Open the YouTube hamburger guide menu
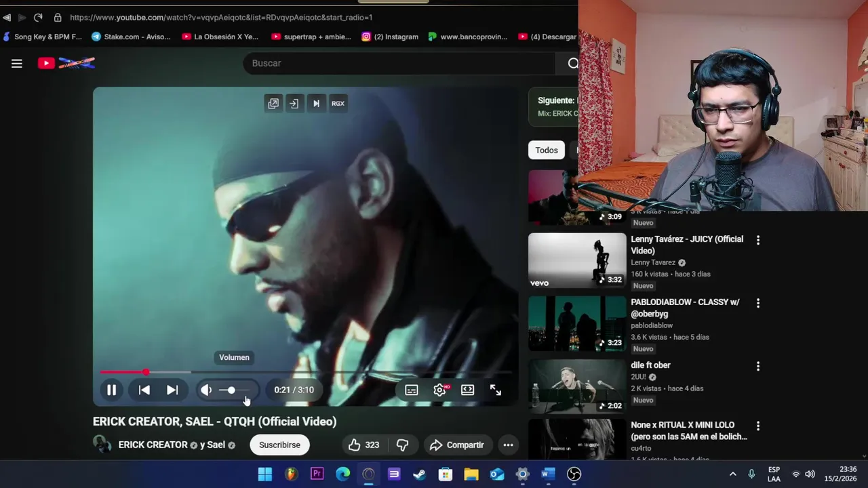 [17, 63]
